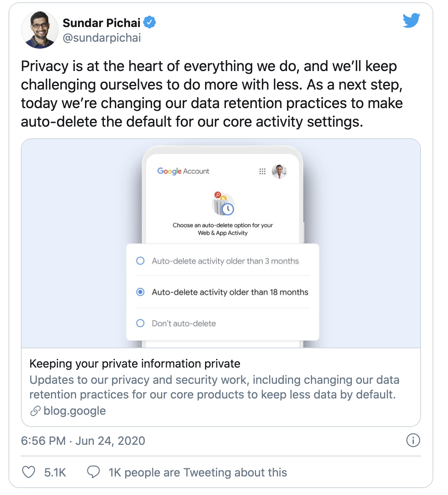The height and width of the screenshot is (495, 448).
Task: View '1K people are Tweeting about this'
Action: click(x=198, y=472)
